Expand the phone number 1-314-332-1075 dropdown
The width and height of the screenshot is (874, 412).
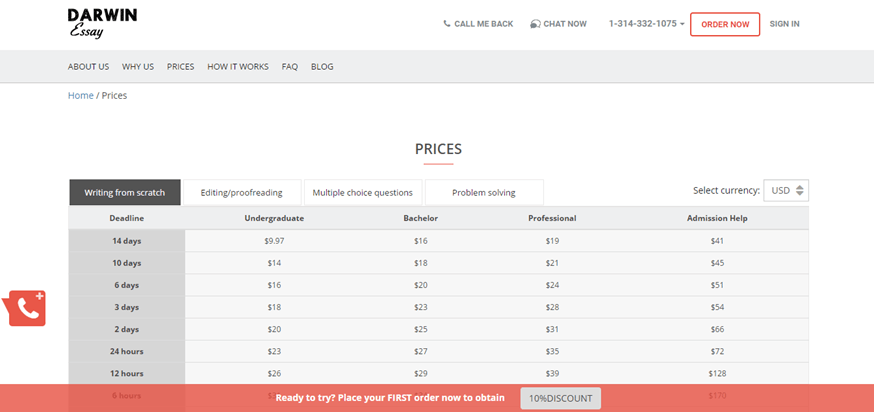pyautogui.click(x=647, y=24)
